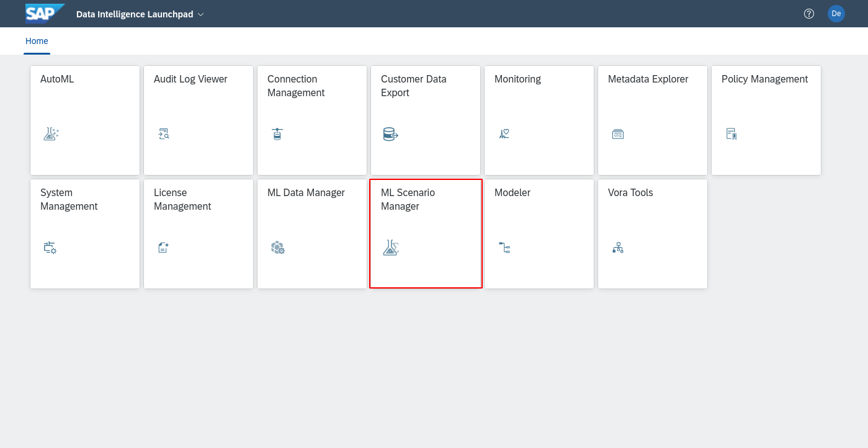Click the Connection Management database icon
Image resolution: width=868 pixels, height=448 pixels.
[277, 133]
